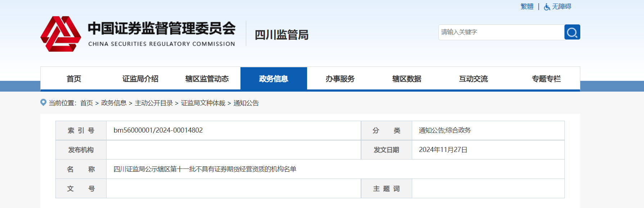This screenshot has width=644, height=208.
Task: Click CHINA SECURITIES REGULATORY COMMISSION text
Action: [162, 44]
